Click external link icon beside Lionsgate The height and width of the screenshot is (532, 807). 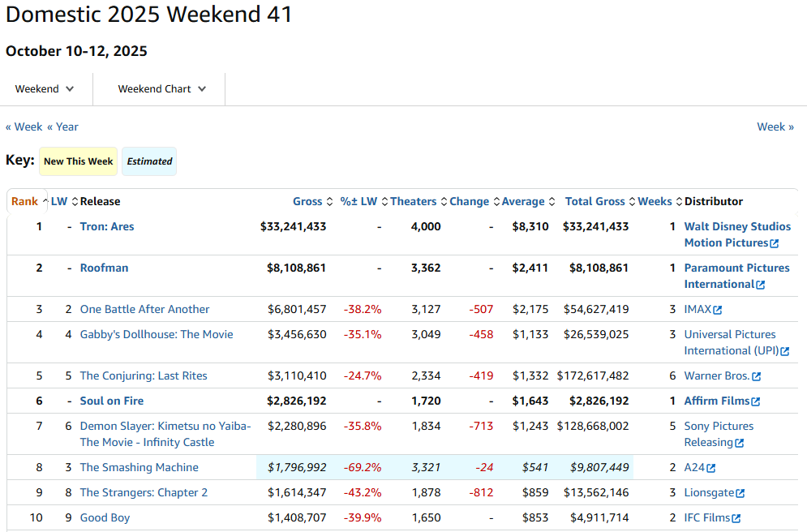(x=739, y=493)
